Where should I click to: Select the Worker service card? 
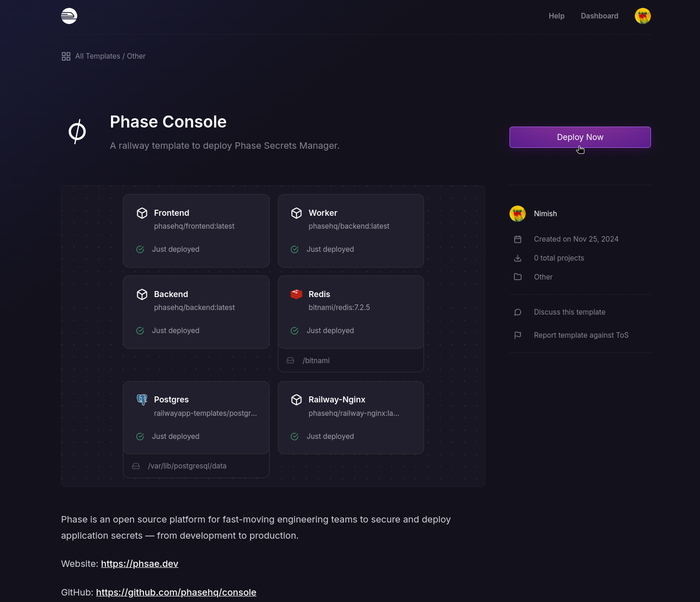coord(350,231)
